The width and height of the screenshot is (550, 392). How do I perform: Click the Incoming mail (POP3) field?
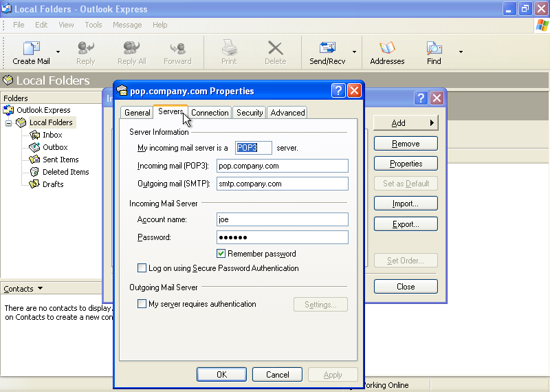coord(283,166)
